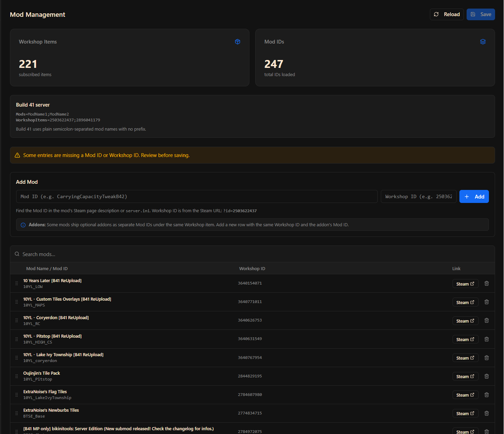504x434 pixels.
Task: Click the 10YL_HIGH_CS mod ID text
Action: pyautogui.click(x=38, y=342)
